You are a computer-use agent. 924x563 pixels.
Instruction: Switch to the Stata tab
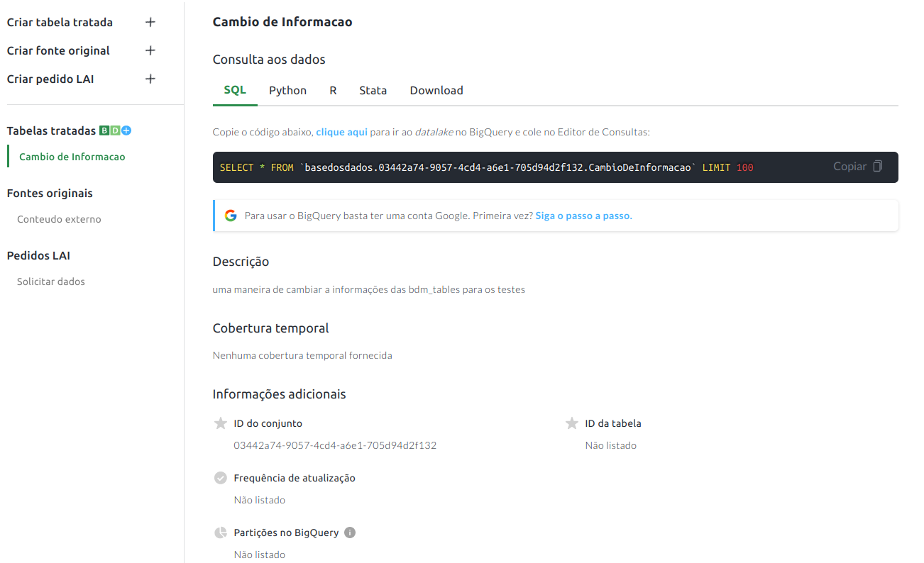[373, 90]
